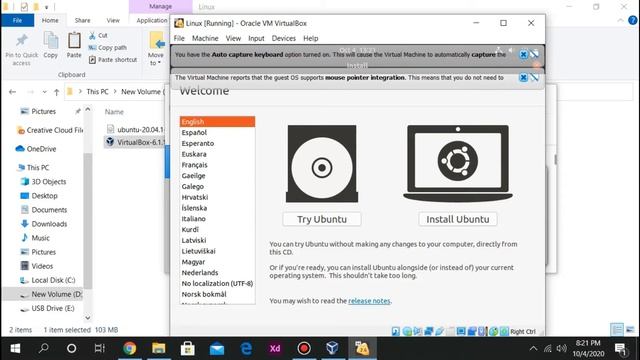This screenshot has width=640, height=360.
Task: Click the navigation pane scroll up arrow
Action: click(88, 109)
